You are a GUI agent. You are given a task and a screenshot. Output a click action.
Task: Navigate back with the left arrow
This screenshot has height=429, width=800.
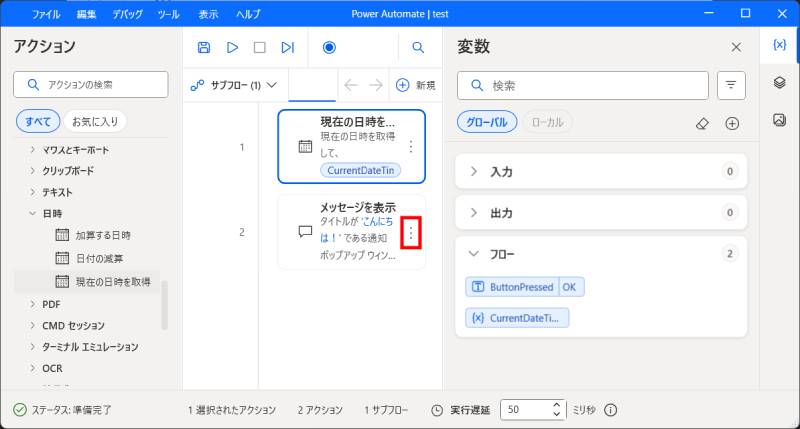click(x=351, y=85)
